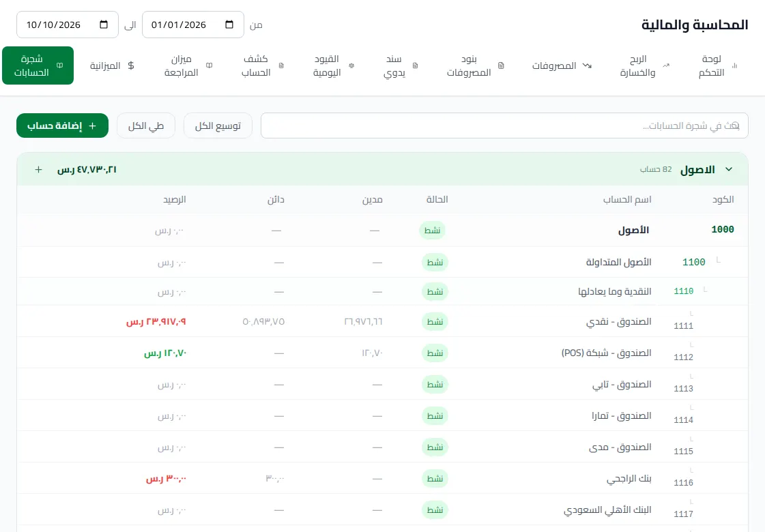Viewport: 765px width, 532px height.
Task: Select الأصول المتداولة account name
Action: [x=619, y=263]
